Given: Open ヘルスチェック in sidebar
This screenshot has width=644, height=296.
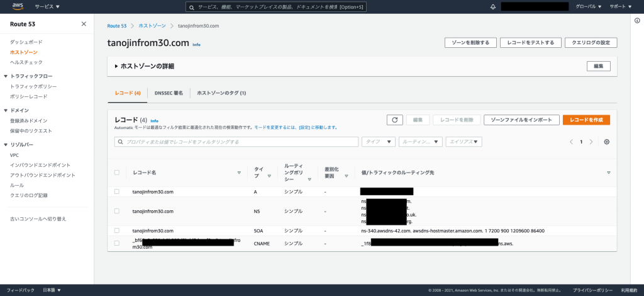Looking at the screenshot, I should point(26,62).
